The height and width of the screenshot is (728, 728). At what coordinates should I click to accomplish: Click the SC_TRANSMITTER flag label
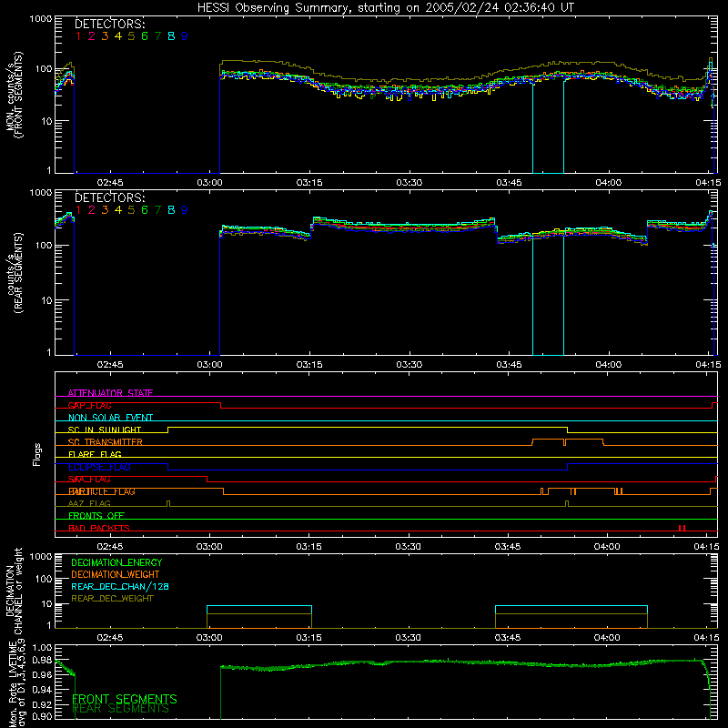106,442
